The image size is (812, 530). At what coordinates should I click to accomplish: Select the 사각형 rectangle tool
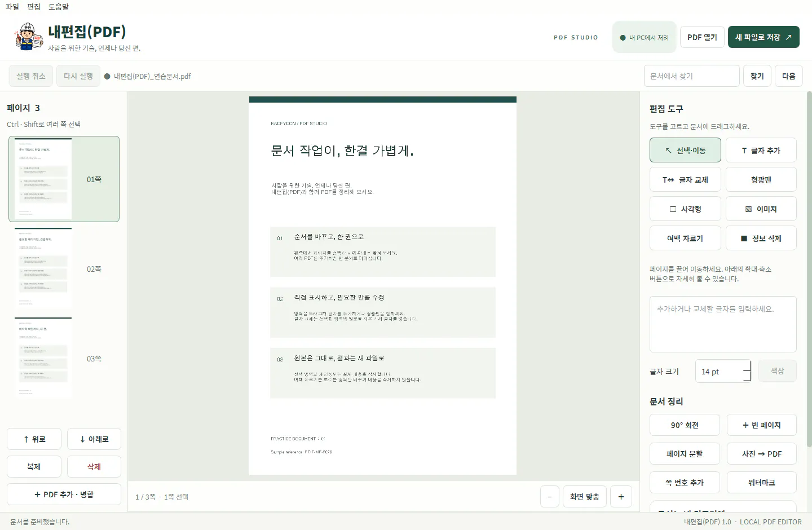click(685, 209)
